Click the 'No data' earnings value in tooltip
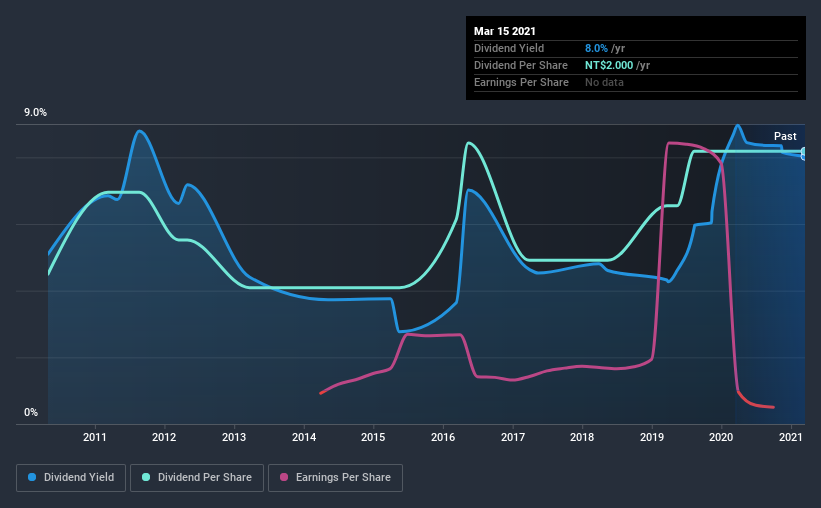Viewport: 821px width, 508px height. (604, 82)
